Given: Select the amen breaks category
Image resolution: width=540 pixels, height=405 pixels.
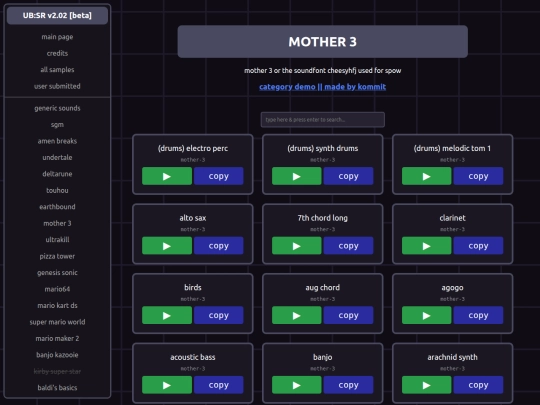Looking at the screenshot, I should click(x=57, y=141).
